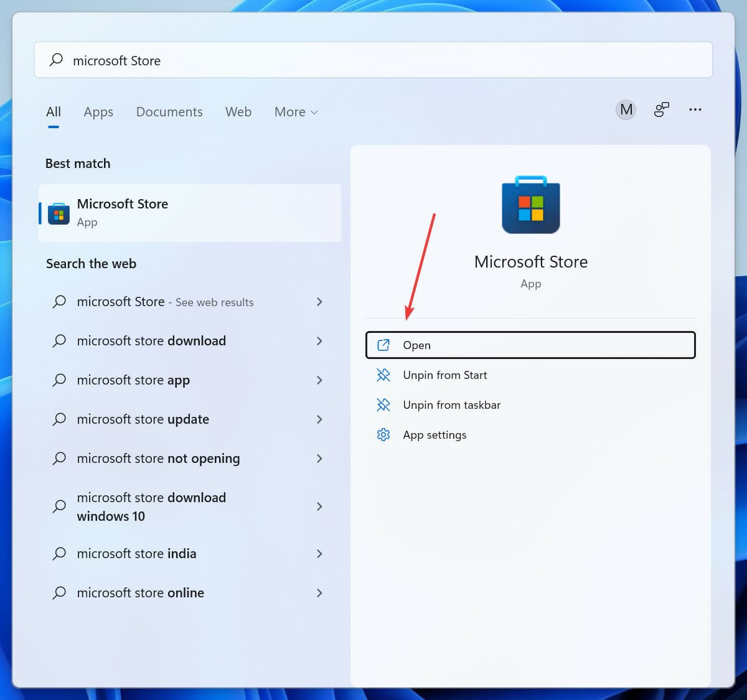Open App settings
747x700 pixels.
pos(530,435)
